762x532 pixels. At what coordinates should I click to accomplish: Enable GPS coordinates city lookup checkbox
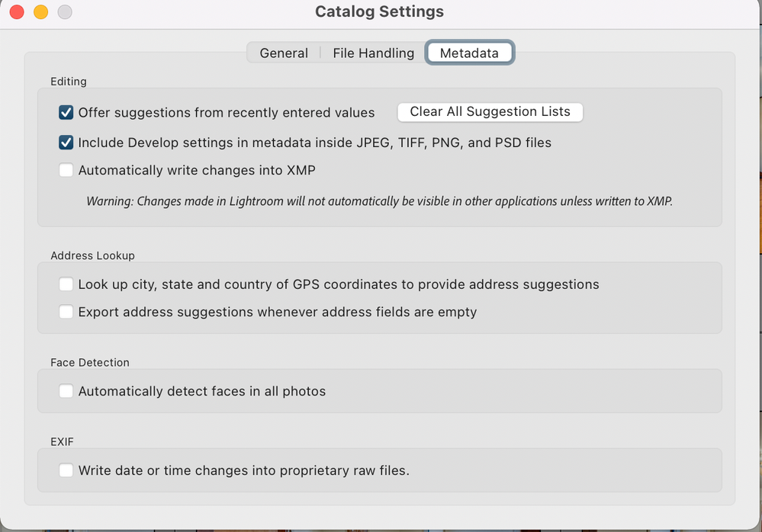[x=66, y=284]
